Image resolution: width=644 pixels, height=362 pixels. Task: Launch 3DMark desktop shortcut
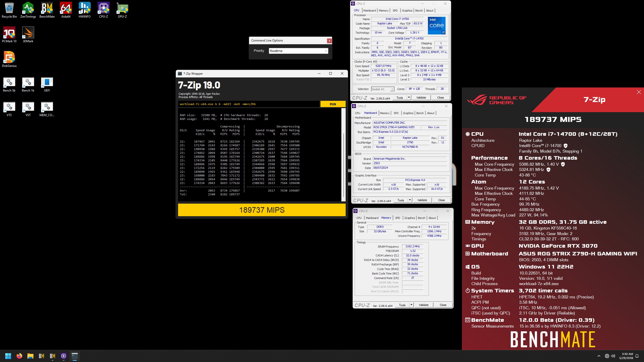pos(28,35)
